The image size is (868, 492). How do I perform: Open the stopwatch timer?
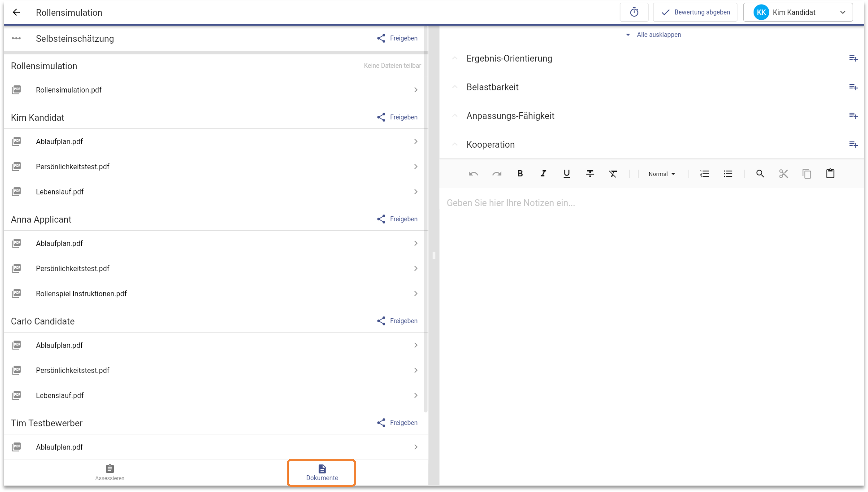pyautogui.click(x=634, y=13)
